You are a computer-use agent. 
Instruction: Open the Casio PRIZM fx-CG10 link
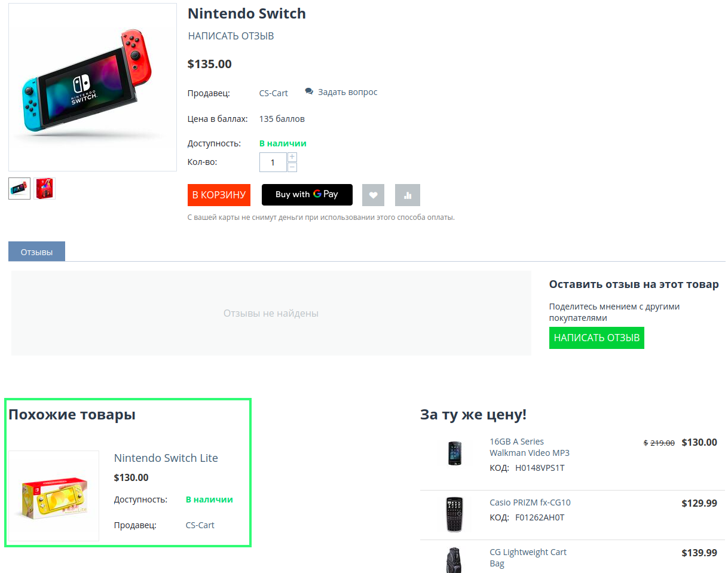click(530, 502)
